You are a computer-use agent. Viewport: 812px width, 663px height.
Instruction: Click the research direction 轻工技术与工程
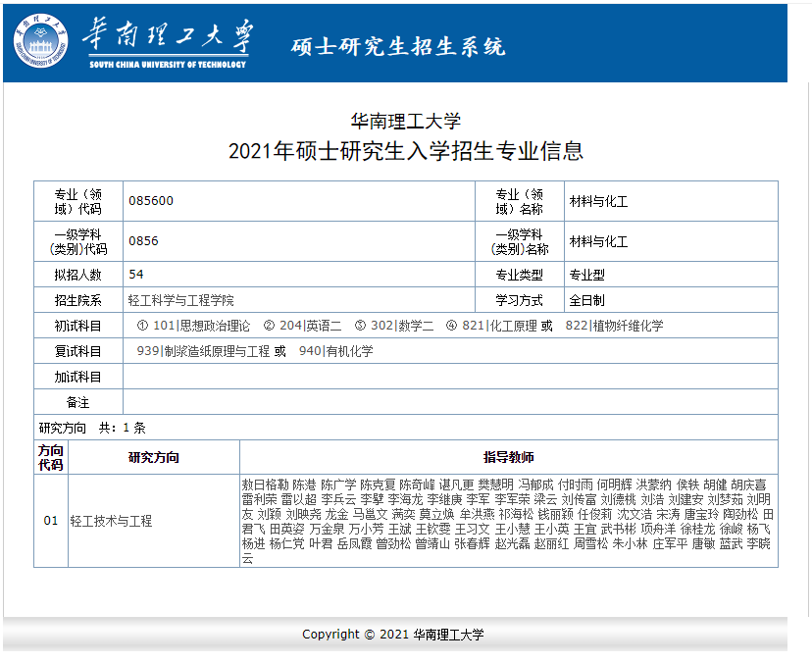tap(111, 521)
